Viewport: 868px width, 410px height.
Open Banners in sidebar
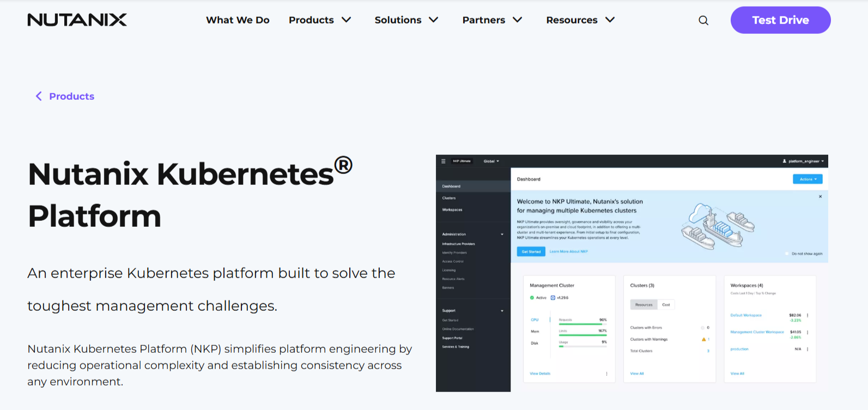[448, 287]
